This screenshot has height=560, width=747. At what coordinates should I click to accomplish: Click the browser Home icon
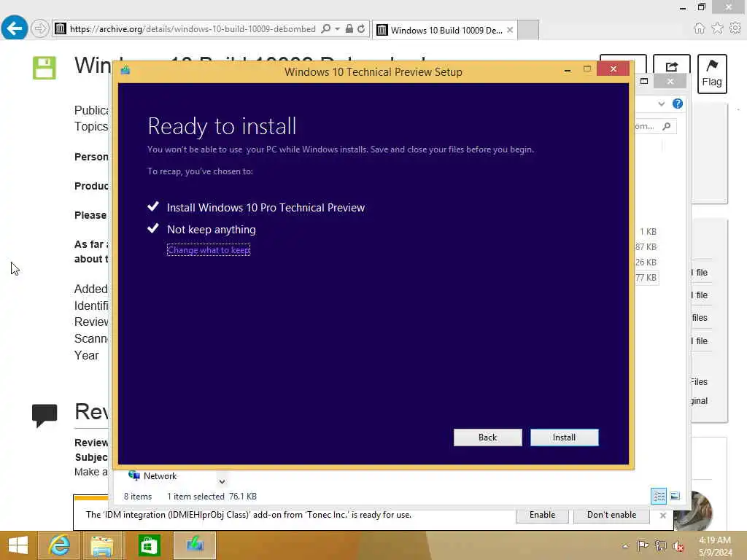tap(699, 28)
